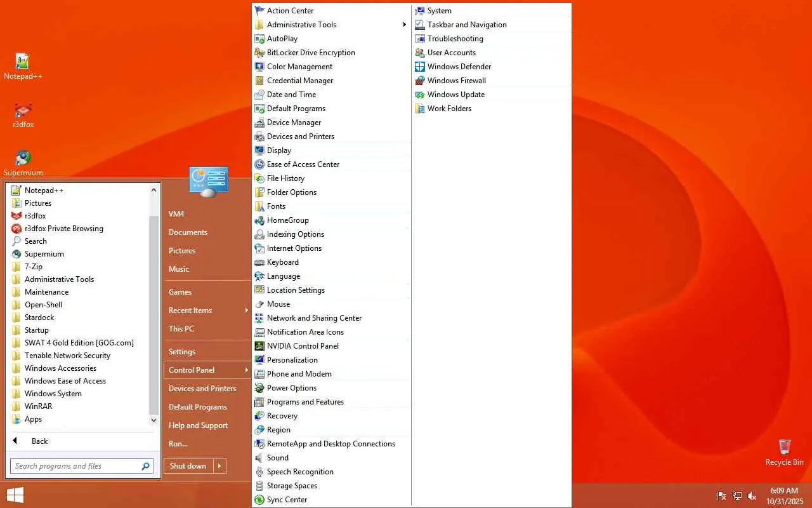Select RemoteApp and Desktop Connections
Screen dimensions: 812x508
click(331, 444)
